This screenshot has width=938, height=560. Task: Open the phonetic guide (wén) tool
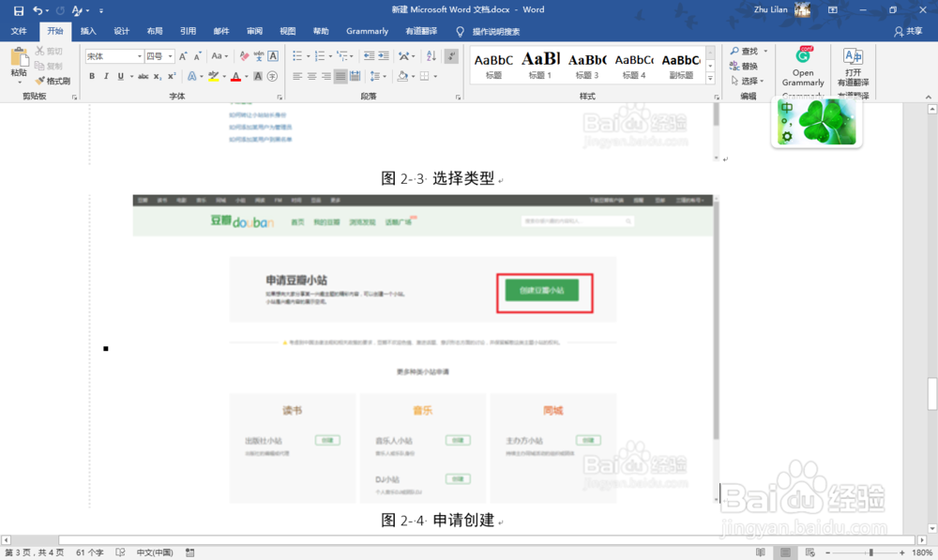(x=259, y=56)
